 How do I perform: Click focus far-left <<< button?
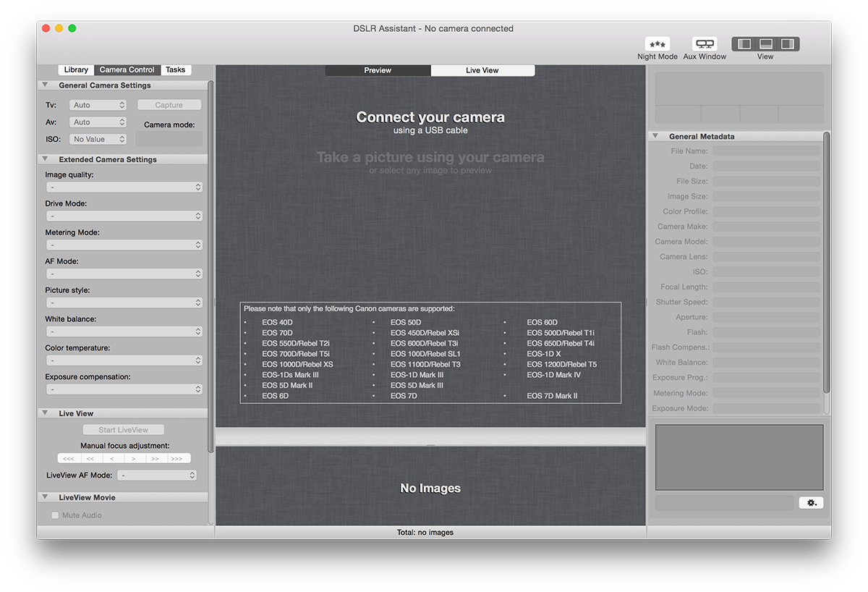pos(69,458)
